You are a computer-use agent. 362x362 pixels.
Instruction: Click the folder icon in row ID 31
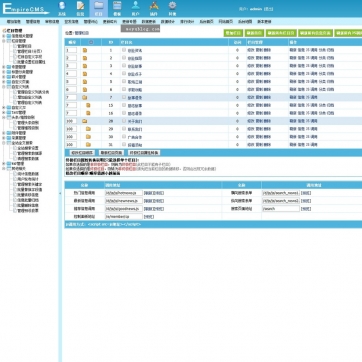coord(88,145)
